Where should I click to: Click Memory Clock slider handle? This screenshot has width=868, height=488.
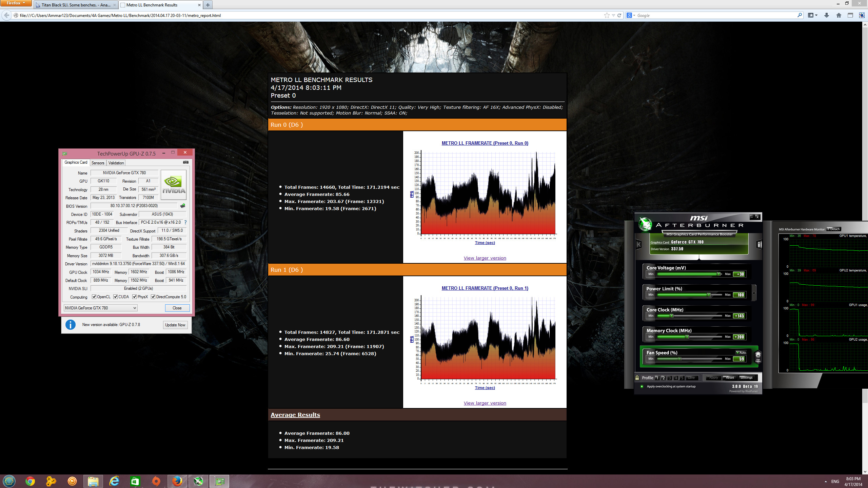[x=687, y=337]
